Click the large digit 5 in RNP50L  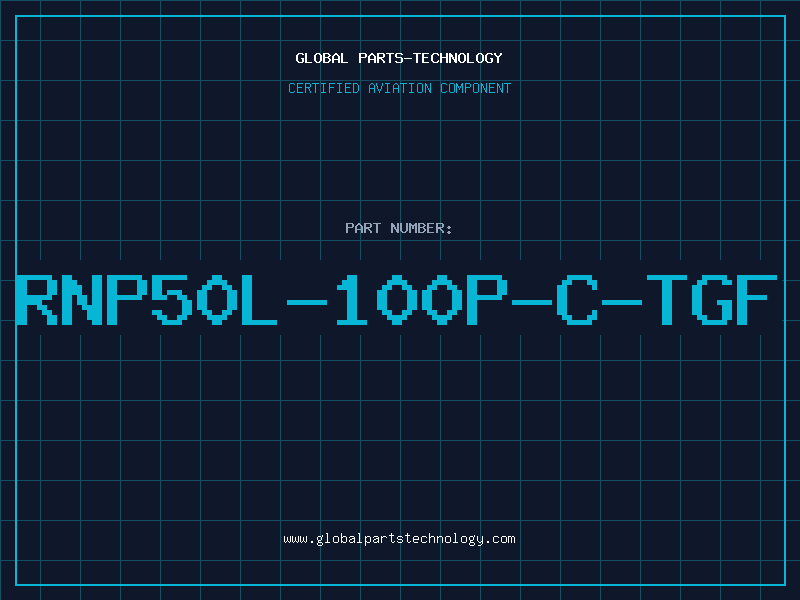pyautogui.click(x=171, y=299)
